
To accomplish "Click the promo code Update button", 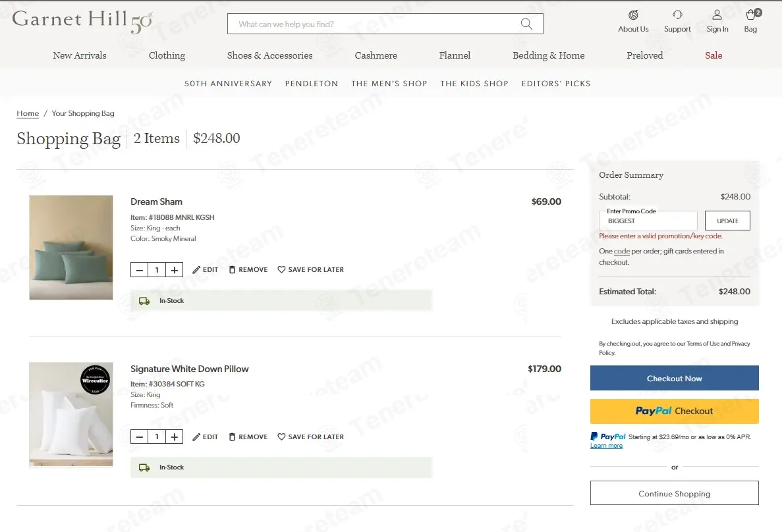I will (727, 221).
